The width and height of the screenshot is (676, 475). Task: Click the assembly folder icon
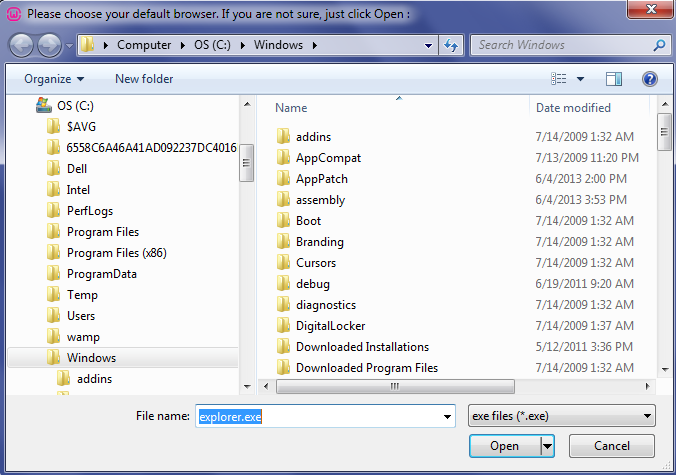[x=283, y=200]
